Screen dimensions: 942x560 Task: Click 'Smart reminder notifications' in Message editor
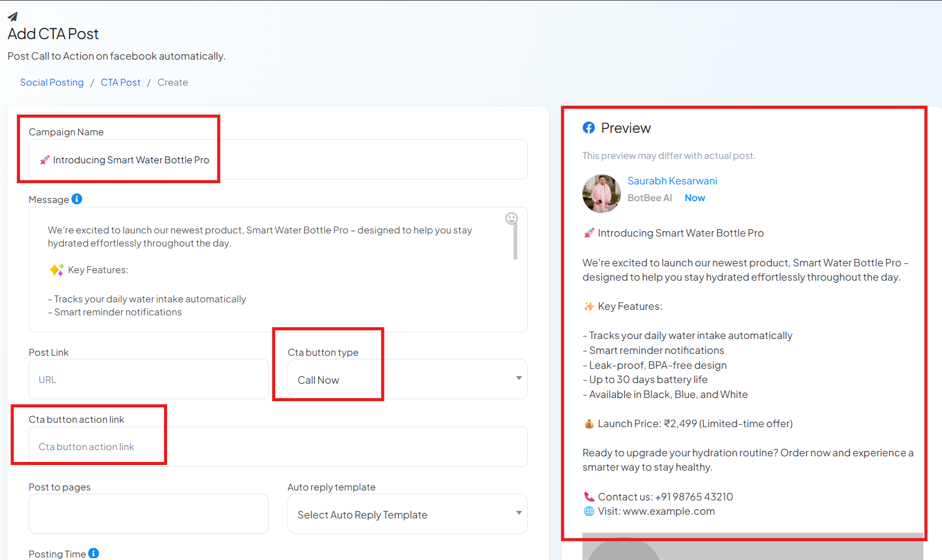click(x=115, y=312)
